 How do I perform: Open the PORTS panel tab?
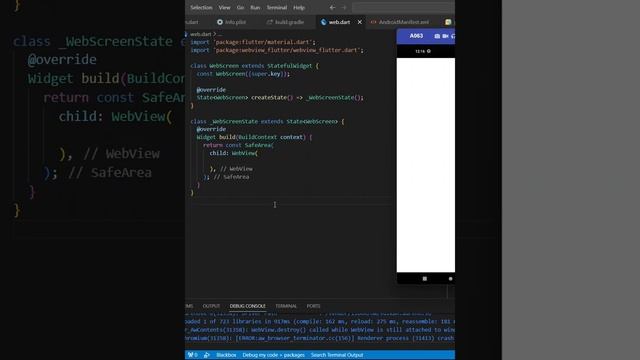coord(313,306)
